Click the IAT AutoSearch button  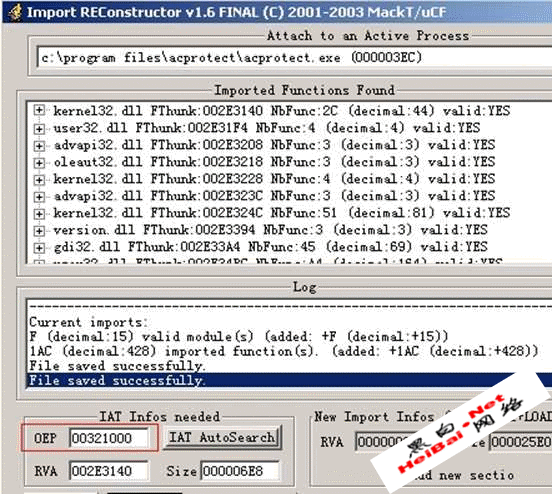tap(223, 438)
